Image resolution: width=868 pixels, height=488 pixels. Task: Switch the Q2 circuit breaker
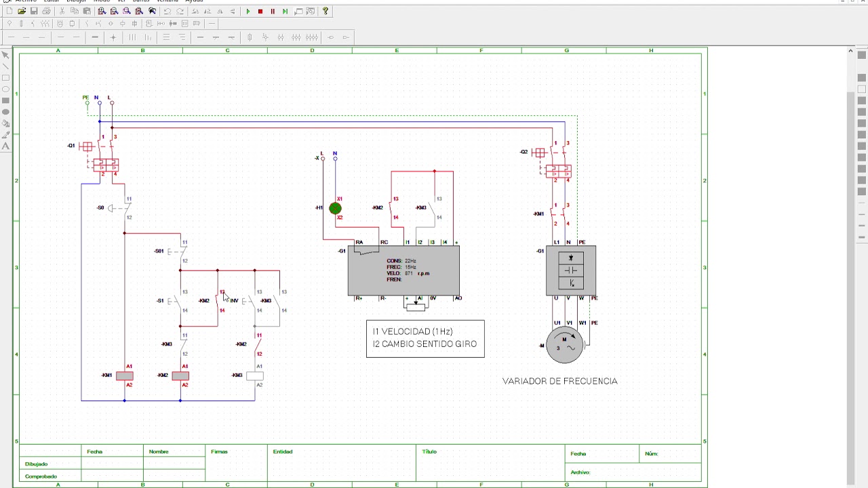[x=553, y=161]
